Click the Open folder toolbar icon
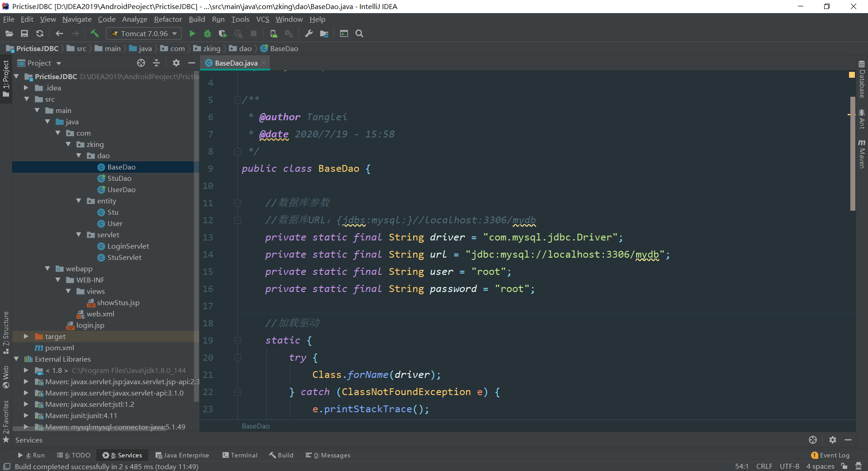Screen dimensions: 868x471 click(9, 33)
